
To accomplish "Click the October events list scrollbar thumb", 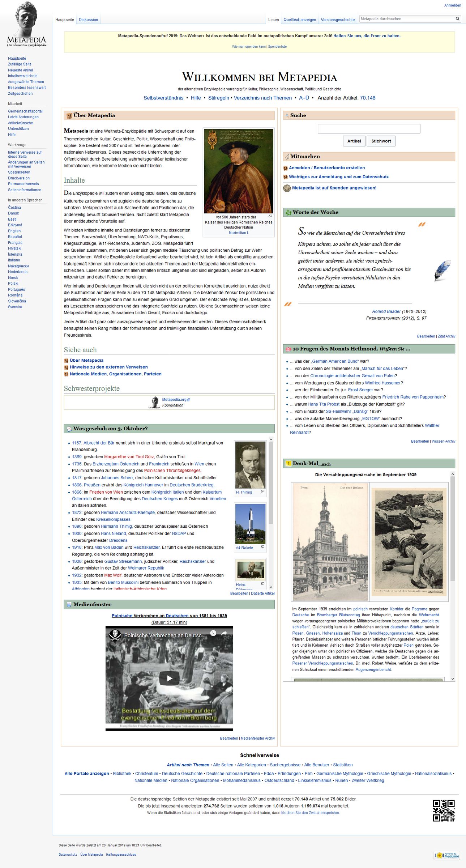I will pos(271,483).
